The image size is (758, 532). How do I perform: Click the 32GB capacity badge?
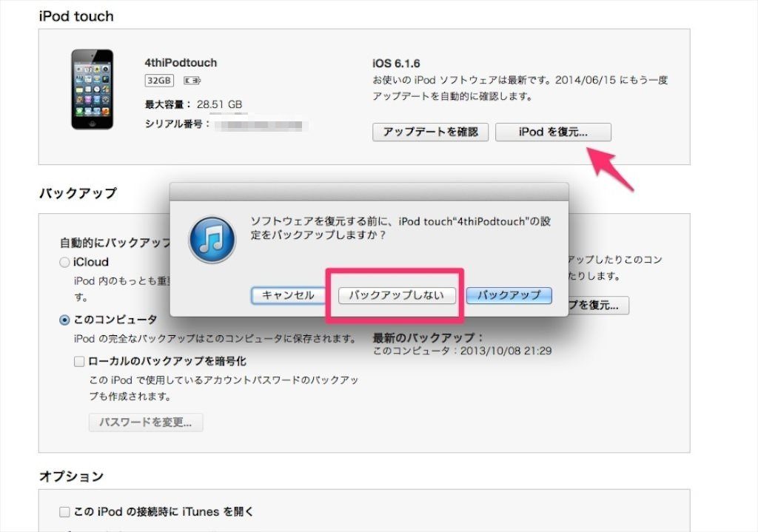tap(159, 80)
